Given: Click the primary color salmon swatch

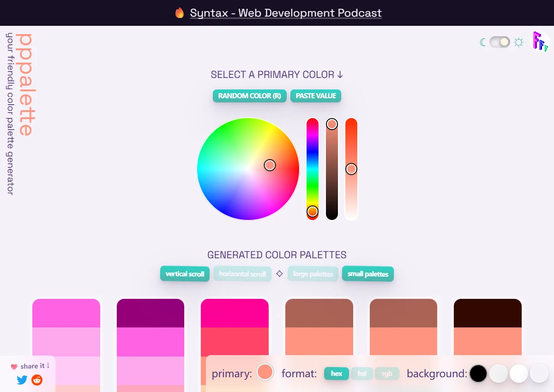Looking at the screenshot, I should 265,372.
